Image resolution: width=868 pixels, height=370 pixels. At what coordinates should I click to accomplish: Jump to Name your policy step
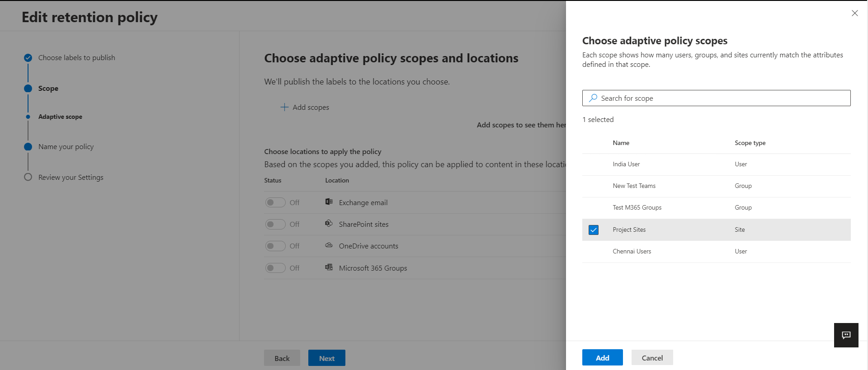click(66, 147)
